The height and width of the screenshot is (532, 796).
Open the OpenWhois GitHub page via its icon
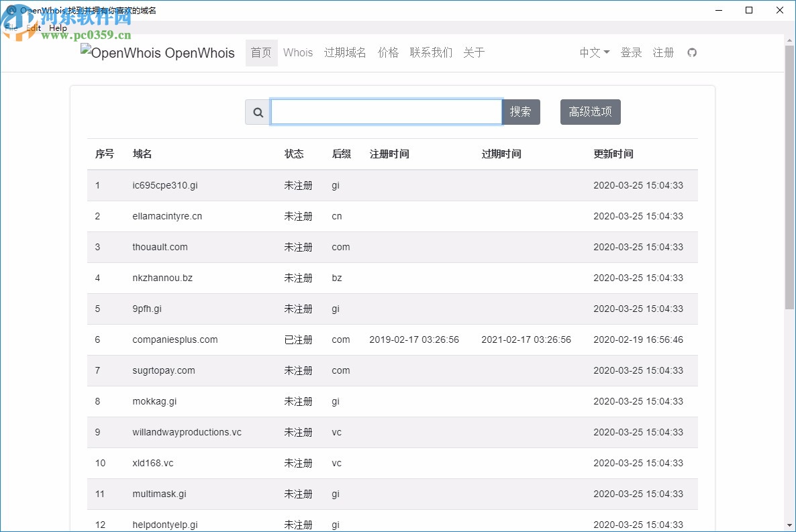(692, 52)
